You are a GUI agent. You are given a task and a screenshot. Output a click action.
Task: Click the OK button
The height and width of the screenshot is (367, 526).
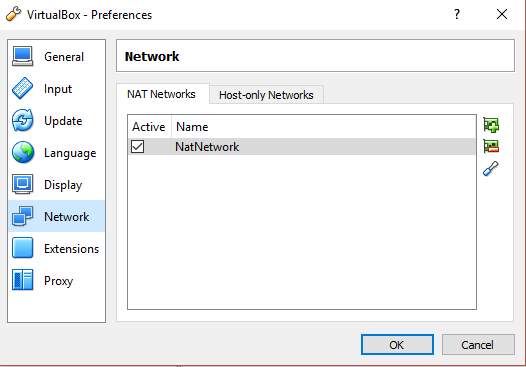tap(397, 345)
